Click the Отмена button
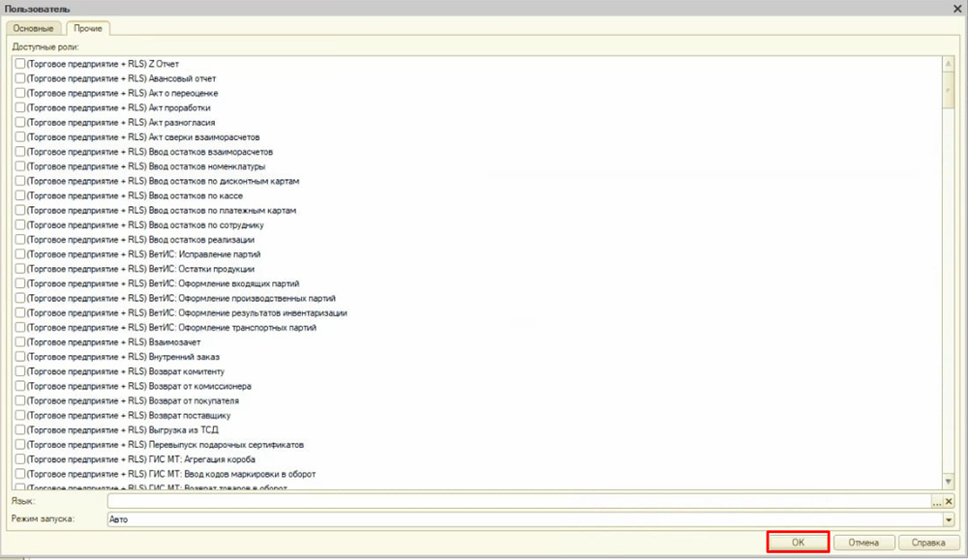 point(863,543)
